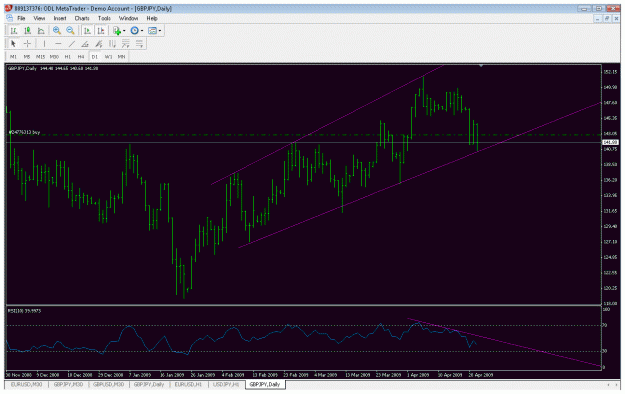625x394 pixels.
Task: Restore the inner chart window
Action: (606, 19)
